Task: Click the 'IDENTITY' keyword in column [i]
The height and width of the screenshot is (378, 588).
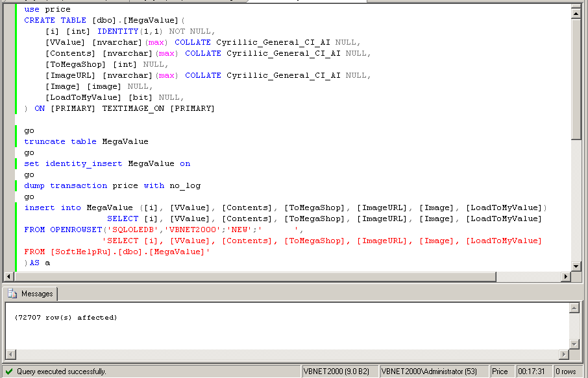Action: pos(117,32)
